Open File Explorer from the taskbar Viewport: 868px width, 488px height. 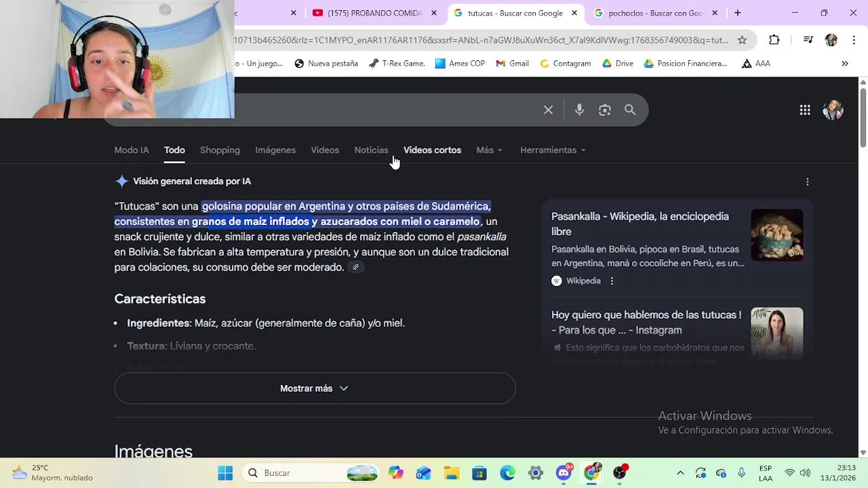pos(452,473)
